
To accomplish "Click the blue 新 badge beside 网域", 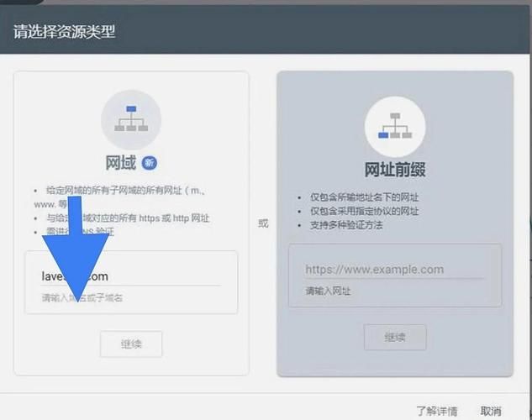I will coord(150,162).
